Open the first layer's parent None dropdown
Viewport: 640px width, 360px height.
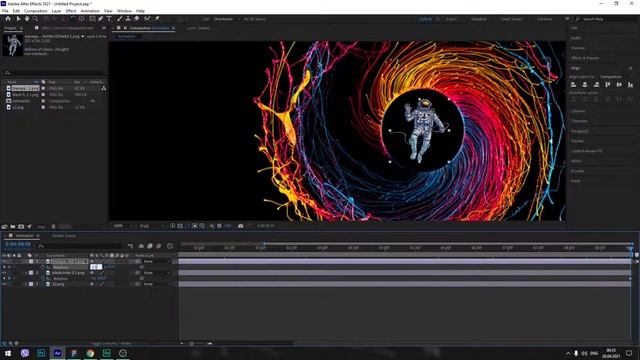157,261
